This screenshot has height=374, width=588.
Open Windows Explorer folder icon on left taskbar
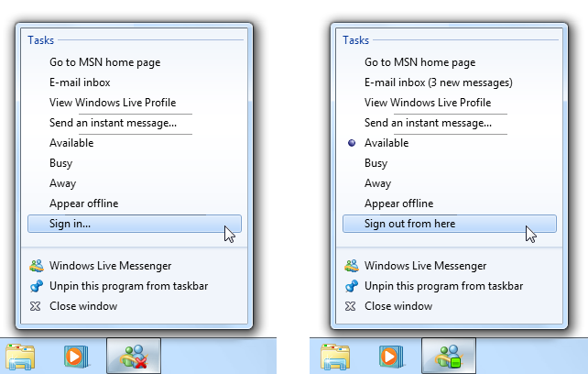point(20,357)
